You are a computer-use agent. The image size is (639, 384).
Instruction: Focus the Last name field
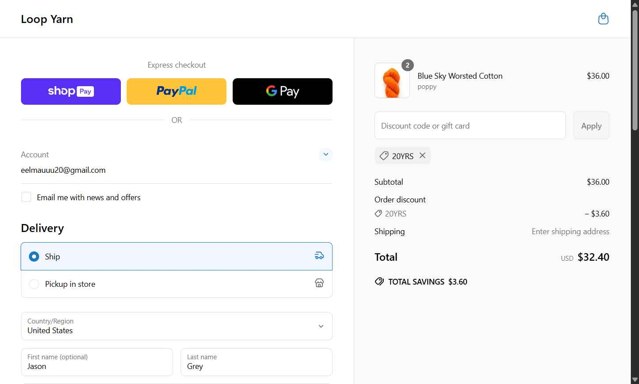256,362
